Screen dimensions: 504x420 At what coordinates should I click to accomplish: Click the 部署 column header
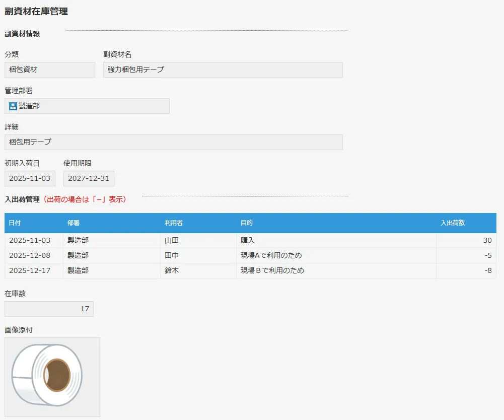click(x=74, y=223)
